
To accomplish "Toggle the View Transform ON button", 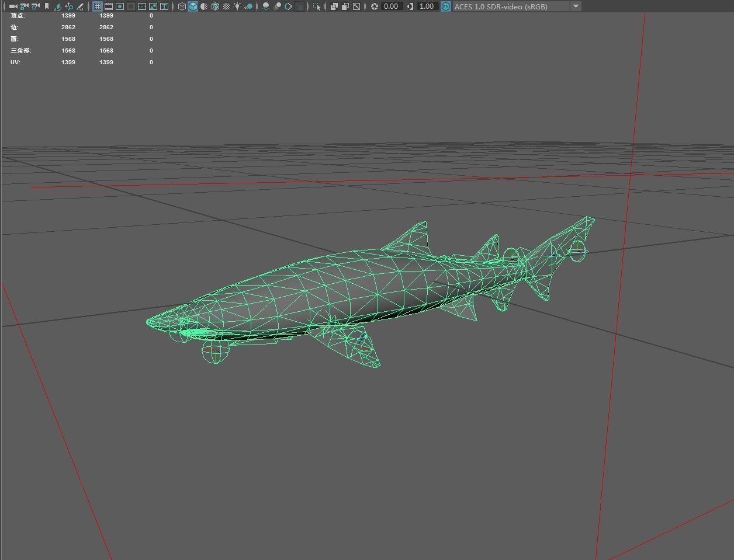I will coord(446,6).
